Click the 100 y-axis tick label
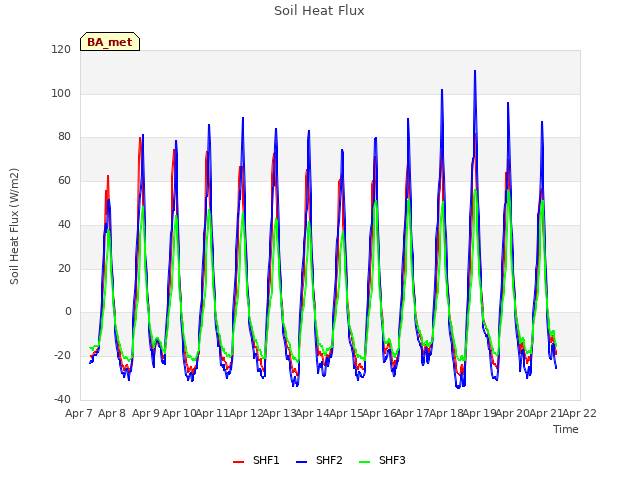The image size is (640, 480). (x=61, y=93)
